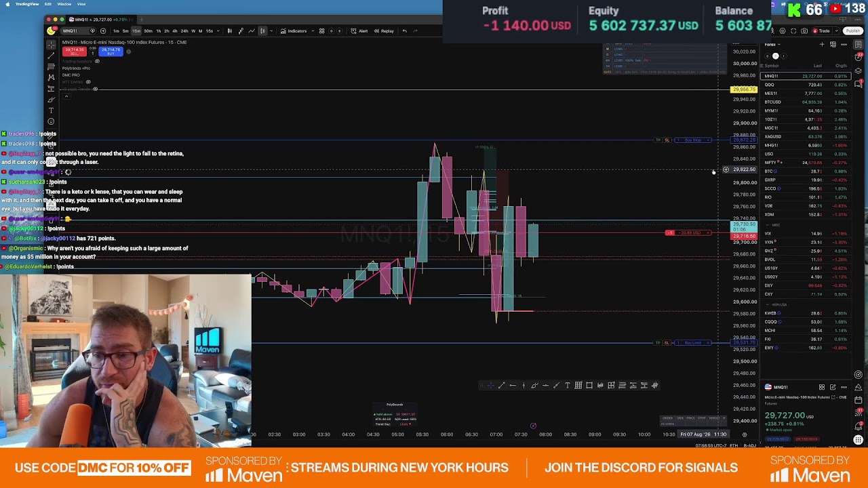
Task: Select QQQ in the watchlist
Action: pos(805,85)
